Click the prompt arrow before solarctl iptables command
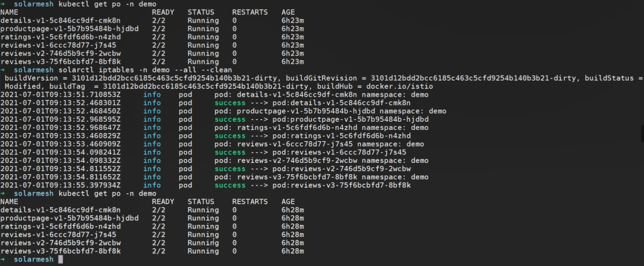Screen dimensions: 644x266 (x=2, y=70)
